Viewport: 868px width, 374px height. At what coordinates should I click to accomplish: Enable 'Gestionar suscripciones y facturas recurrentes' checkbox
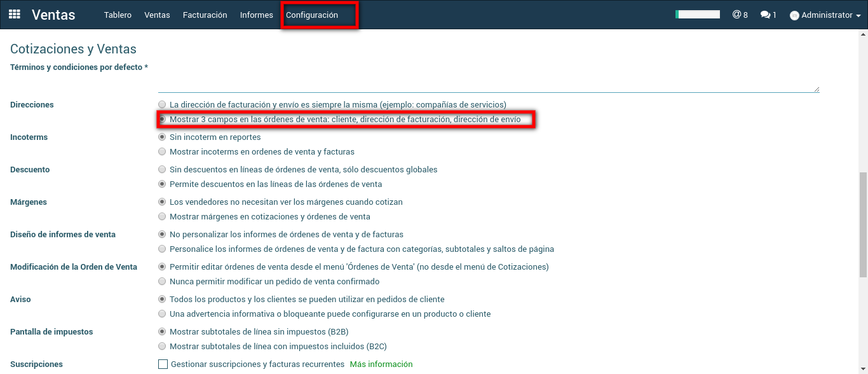[163, 364]
